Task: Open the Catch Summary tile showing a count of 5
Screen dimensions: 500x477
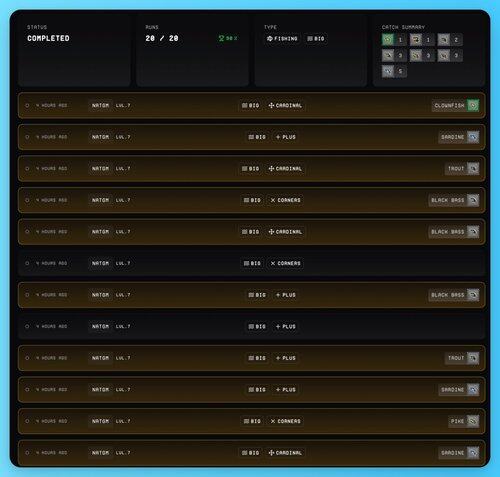Action: click(x=394, y=71)
